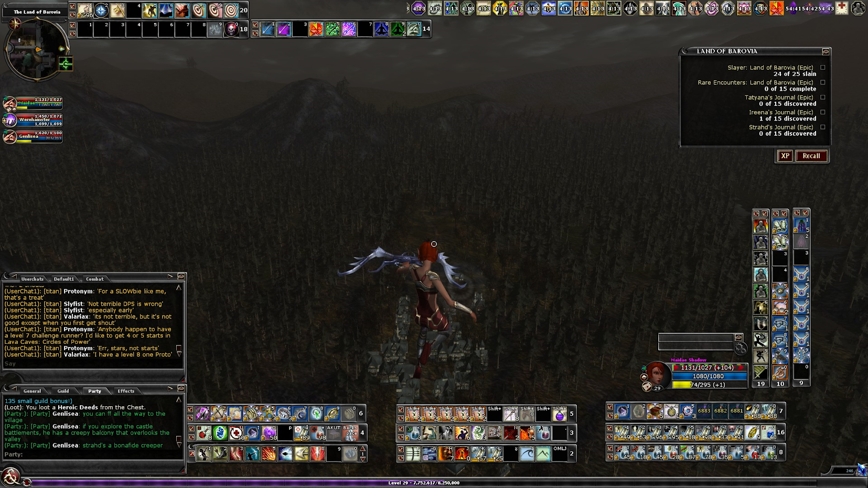868x488 pixels.
Task: Collapse the Land of Barovia quest tracker
Action: pos(826,51)
